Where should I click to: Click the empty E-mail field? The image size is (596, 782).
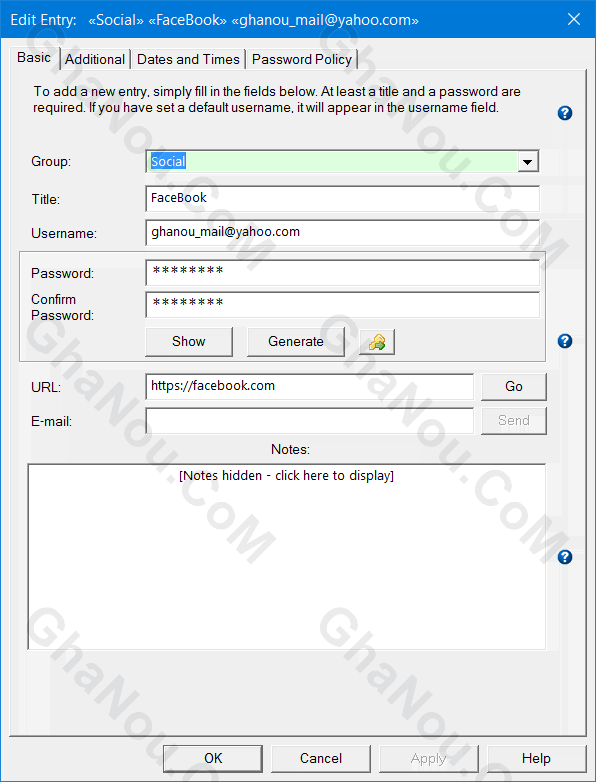310,421
